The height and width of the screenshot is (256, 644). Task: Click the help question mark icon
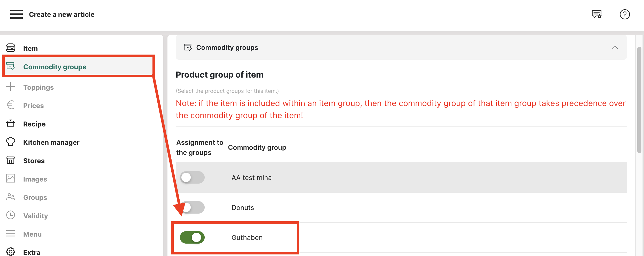[625, 14]
